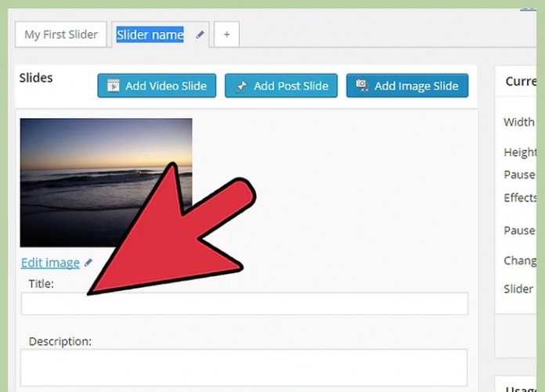Image resolution: width=545 pixels, height=392 pixels.
Task: Click the Chang... setting label in the side panel
Action: tap(520, 261)
